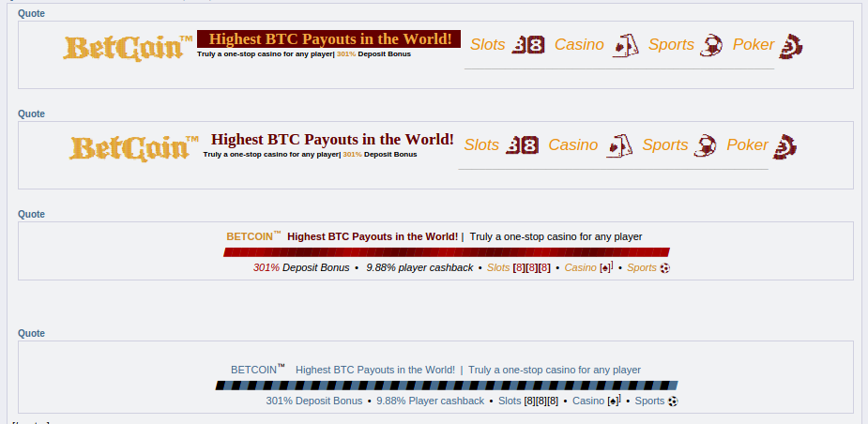Click the small soccer ball after blue Sports text
This screenshot has height=424, width=868.
tap(673, 401)
